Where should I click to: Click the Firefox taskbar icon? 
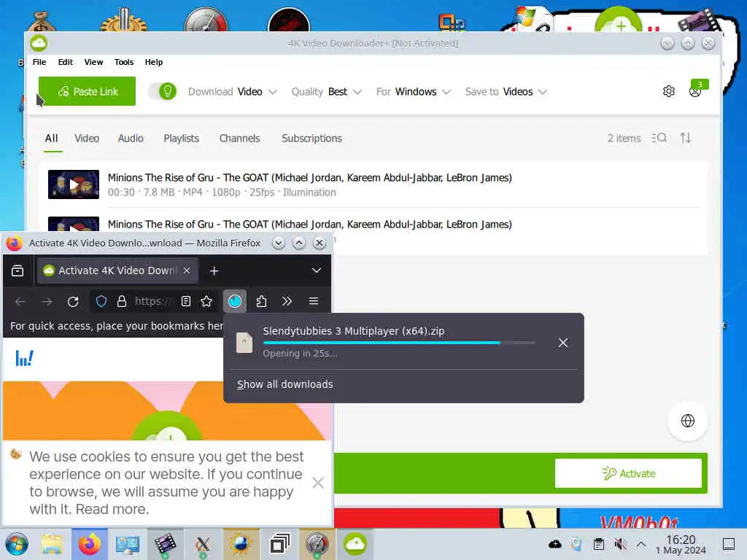click(x=90, y=544)
